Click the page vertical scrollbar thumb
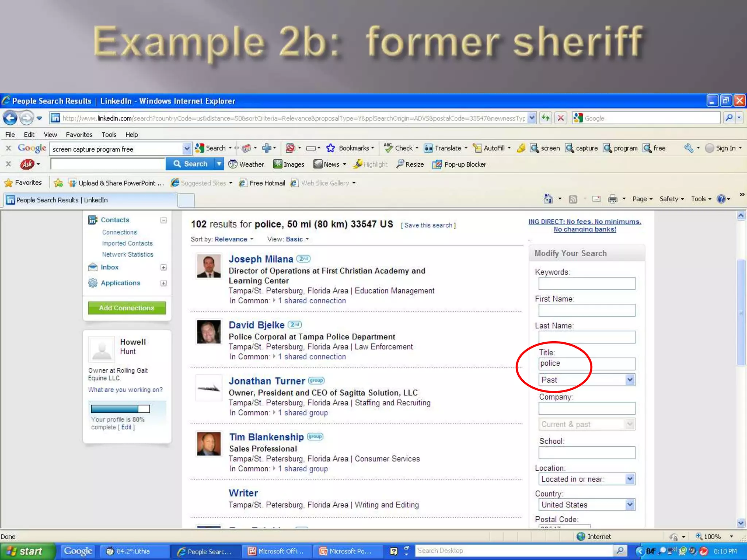747x560 pixels. click(x=740, y=312)
